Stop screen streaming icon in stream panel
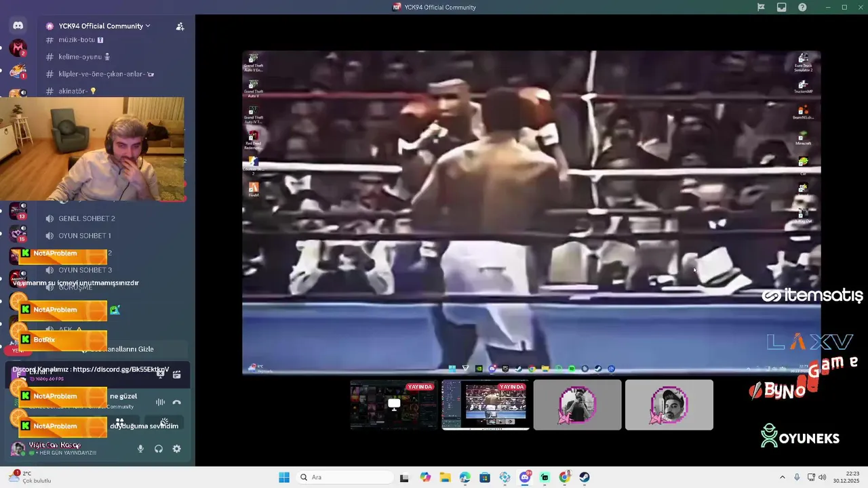The height and width of the screenshot is (488, 868). point(161,373)
